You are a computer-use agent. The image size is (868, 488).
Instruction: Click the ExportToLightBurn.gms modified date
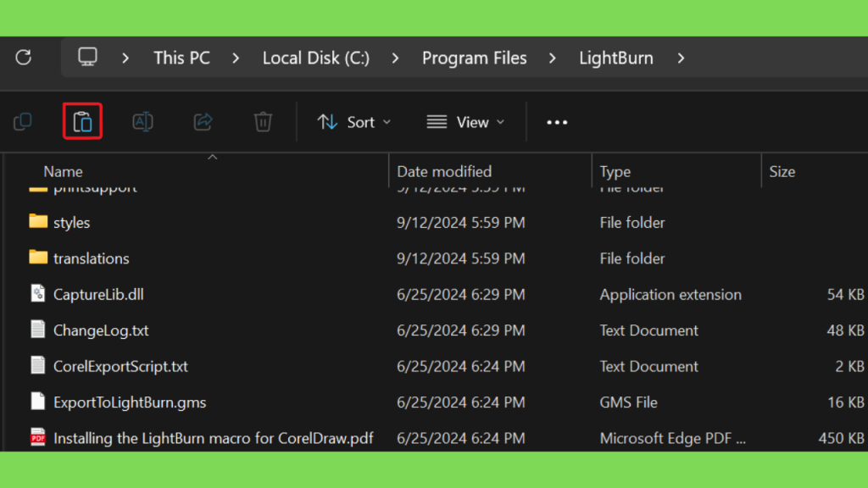(460, 402)
